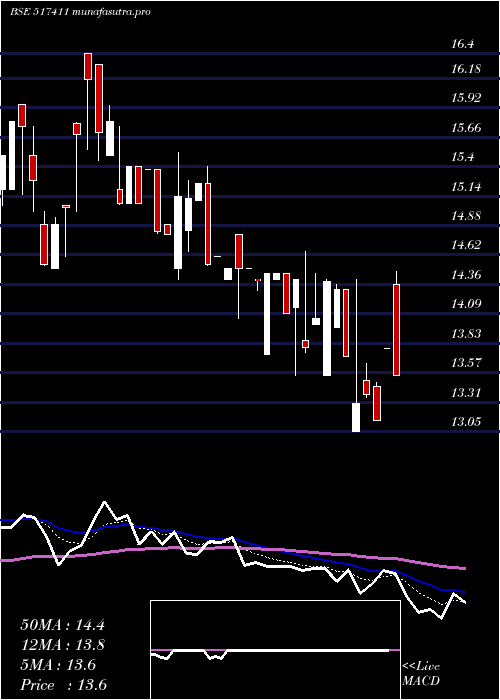Select the 14.09 price axis label
Image resolution: width=500 pixels, height=700 pixels.
pyautogui.click(x=466, y=304)
